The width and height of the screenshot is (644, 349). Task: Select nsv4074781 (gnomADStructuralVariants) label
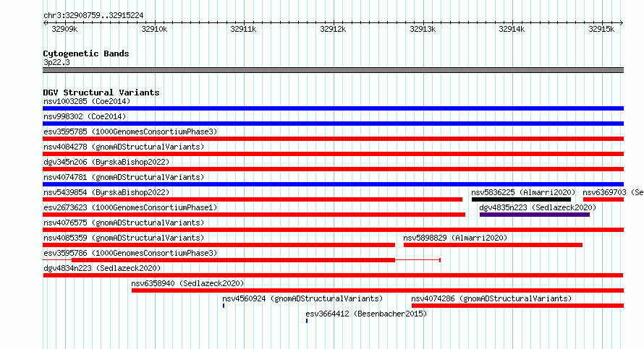tap(124, 177)
